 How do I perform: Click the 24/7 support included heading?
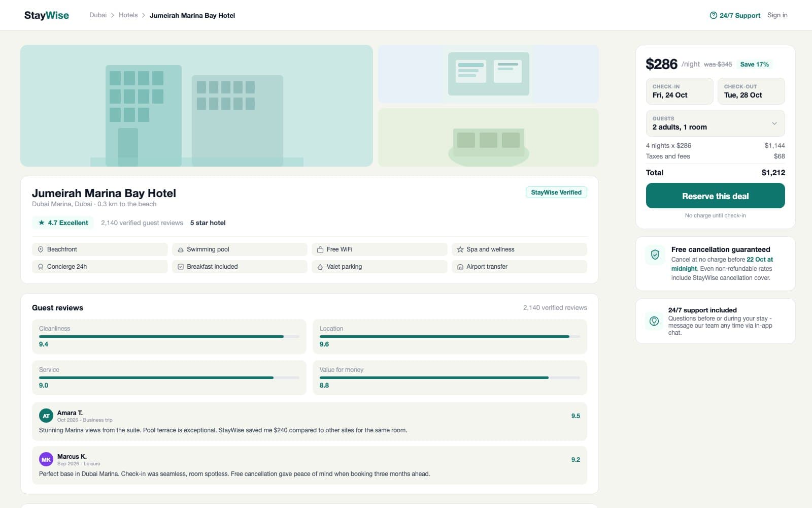tap(702, 310)
